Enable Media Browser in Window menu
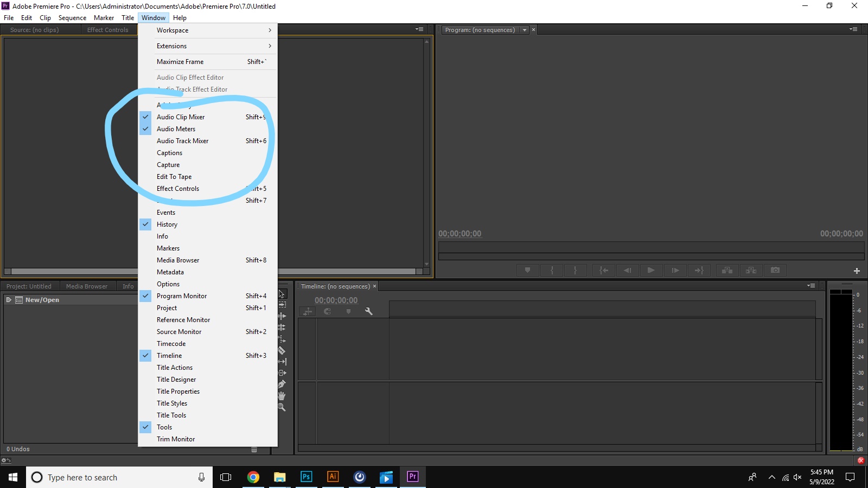Screen dimensions: 868x488 click(x=208, y=260)
